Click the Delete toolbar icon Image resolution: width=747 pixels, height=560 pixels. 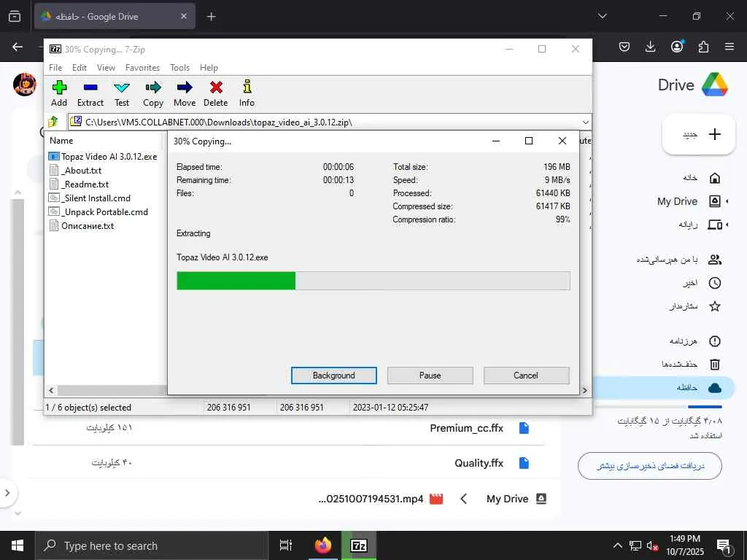point(216,93)
